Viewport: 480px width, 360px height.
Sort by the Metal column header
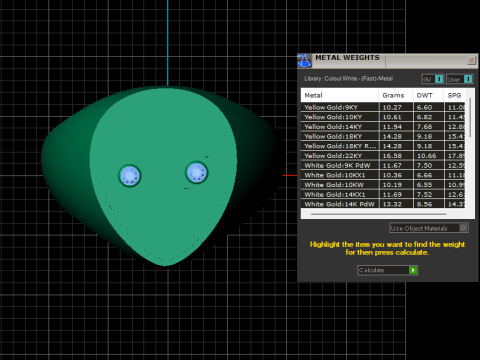tap(340, 95)
